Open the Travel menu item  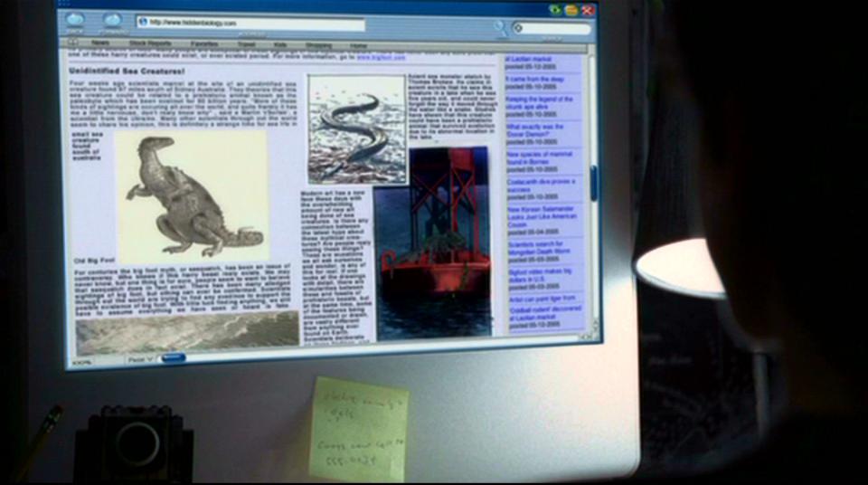(247, 43)
